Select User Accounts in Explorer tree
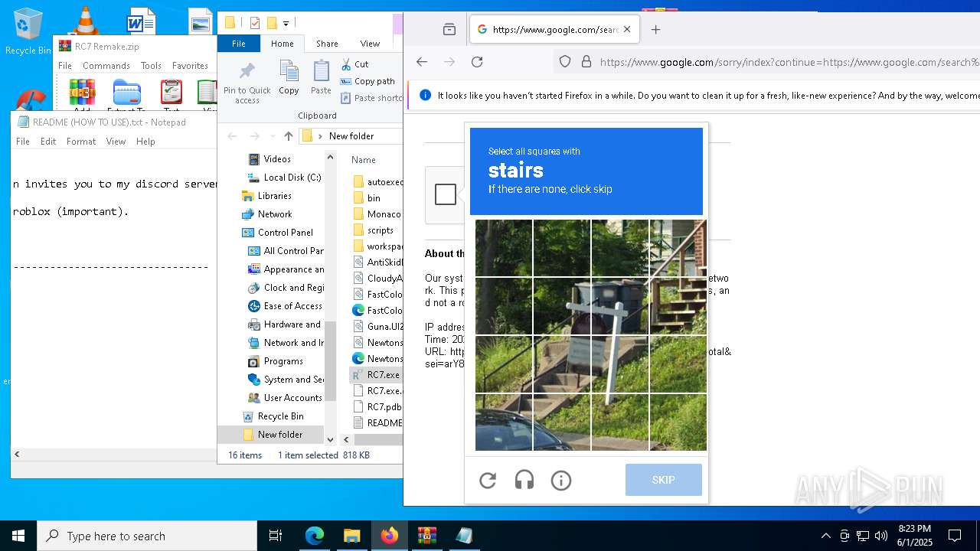The image size is (980, 551). coord(292,398)
